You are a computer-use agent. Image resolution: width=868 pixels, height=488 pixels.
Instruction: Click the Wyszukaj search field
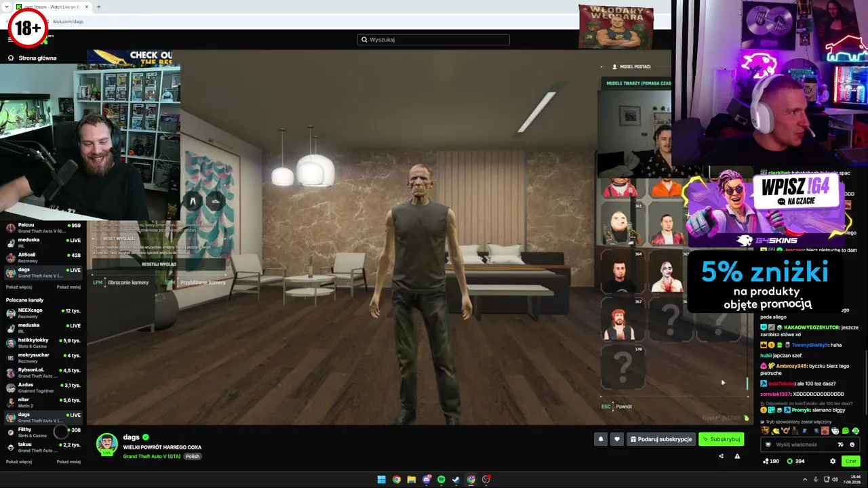click(x=433, y=39)
